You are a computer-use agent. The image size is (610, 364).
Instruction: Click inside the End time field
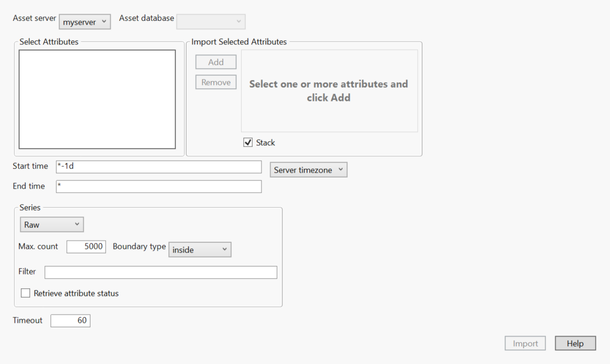coord(158,186)
